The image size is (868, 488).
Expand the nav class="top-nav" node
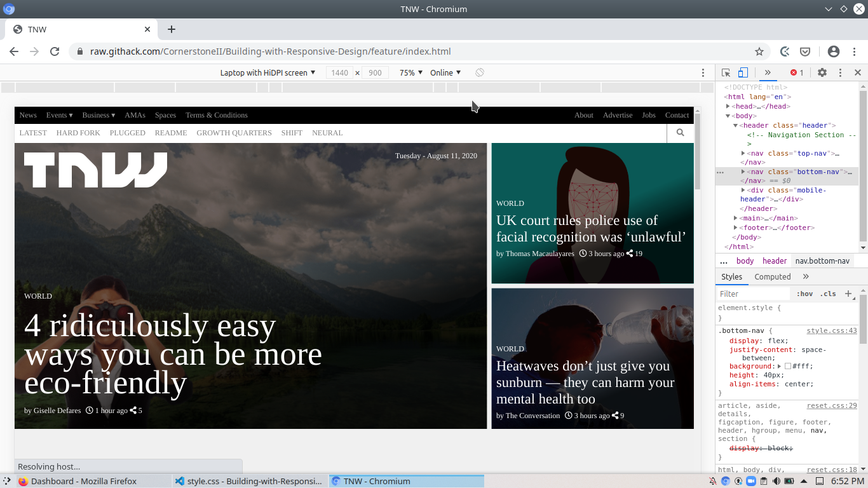coord(743,154)
